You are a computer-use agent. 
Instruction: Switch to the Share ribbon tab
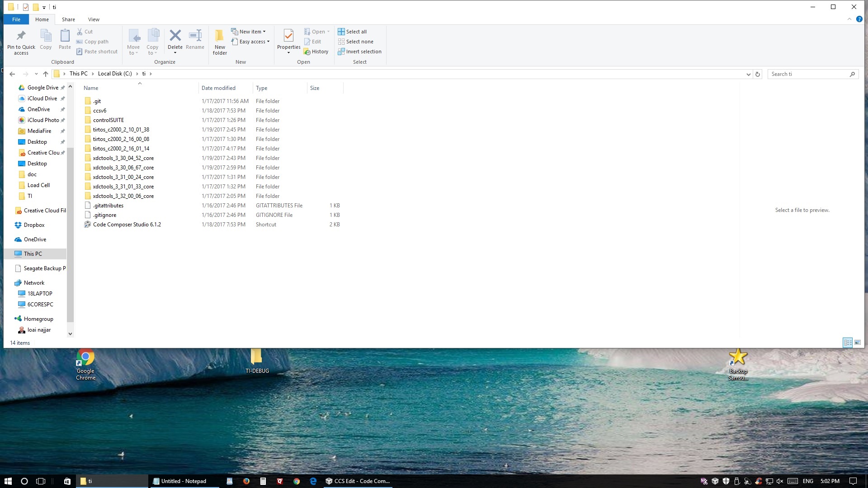(x=68, y=19)
